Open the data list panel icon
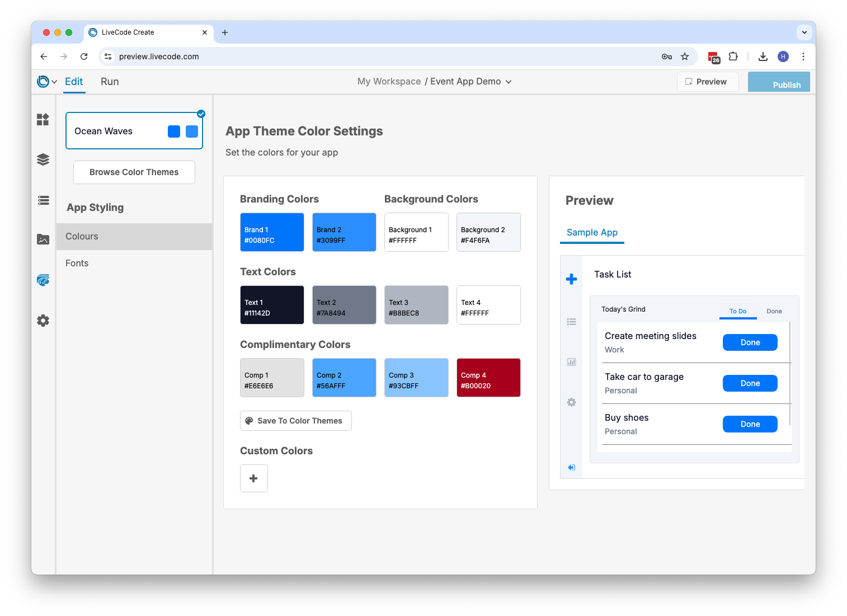This screenshot has height=616, width=847. click(x=43, y=200)
